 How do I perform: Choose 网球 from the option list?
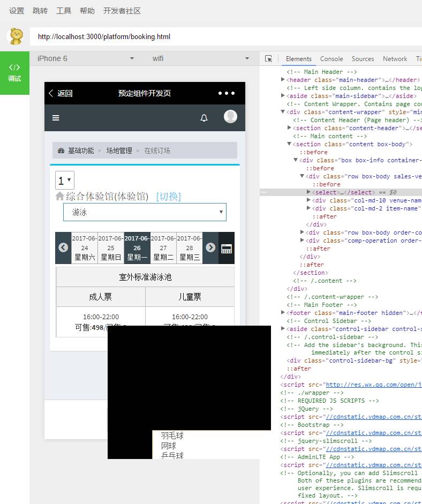click(169, 446)
